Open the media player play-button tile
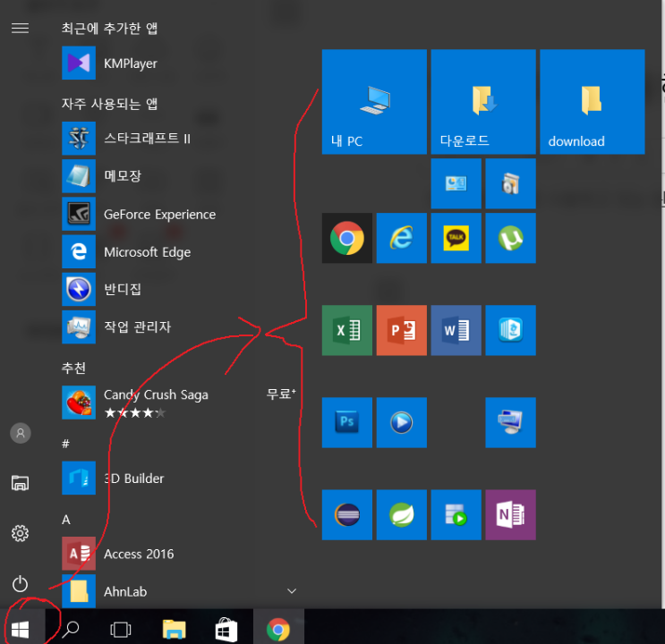 (402, 422)
